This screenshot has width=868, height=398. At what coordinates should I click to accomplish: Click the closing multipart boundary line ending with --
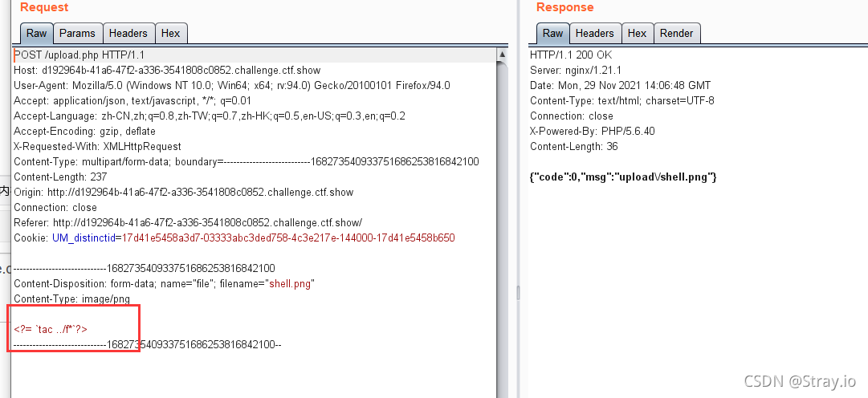148,345
